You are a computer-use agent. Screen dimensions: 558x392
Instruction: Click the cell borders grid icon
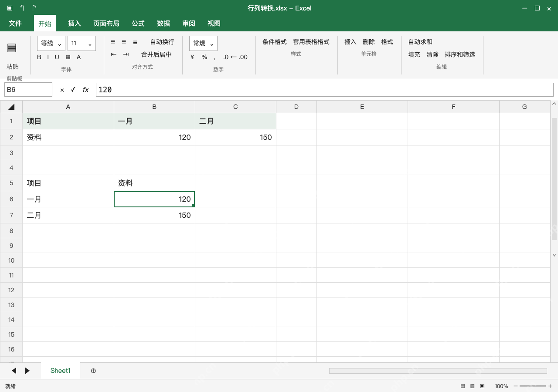(68, 57)
